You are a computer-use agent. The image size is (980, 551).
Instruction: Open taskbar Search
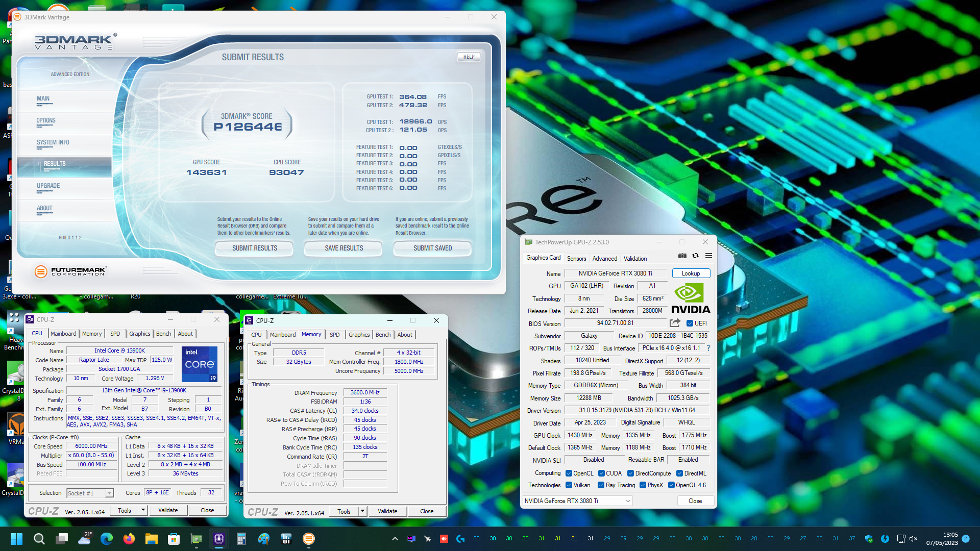point(39,539)
